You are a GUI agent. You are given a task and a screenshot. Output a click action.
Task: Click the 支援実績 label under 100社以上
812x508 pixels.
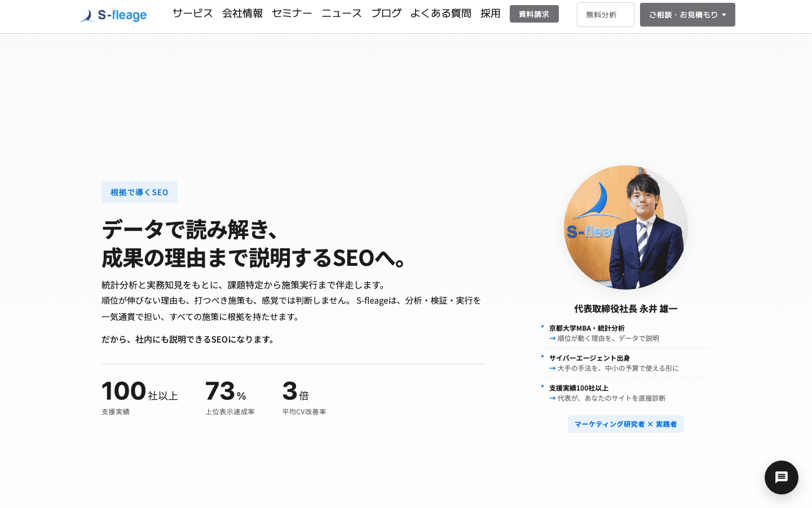(x=116, y=412)
